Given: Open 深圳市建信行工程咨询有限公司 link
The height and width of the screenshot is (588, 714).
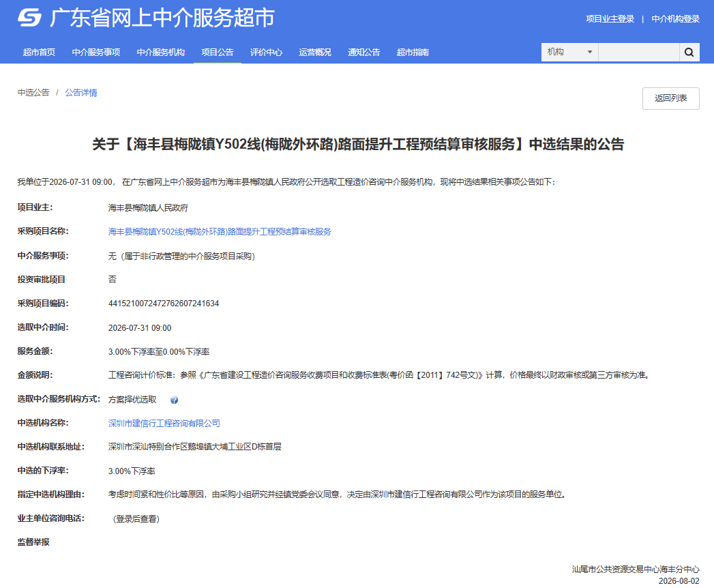Looking at the screenshot, I should (164, 424).
